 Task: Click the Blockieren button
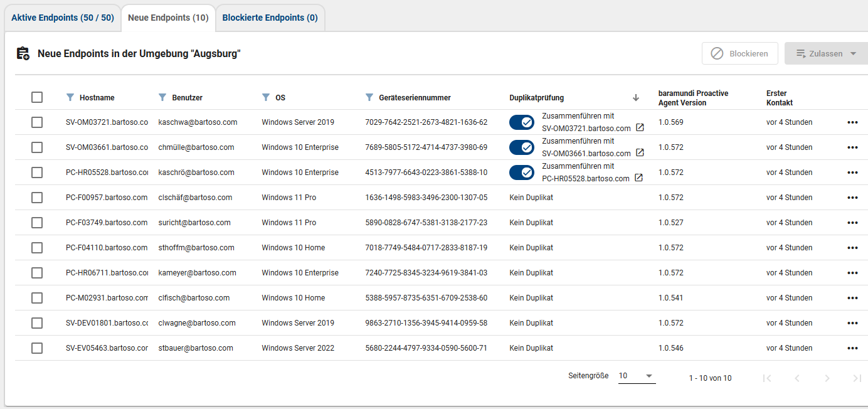[739, 54]
